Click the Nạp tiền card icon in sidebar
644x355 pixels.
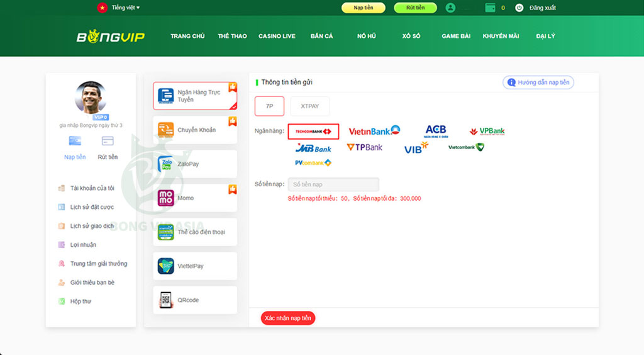tap(75, 141)
